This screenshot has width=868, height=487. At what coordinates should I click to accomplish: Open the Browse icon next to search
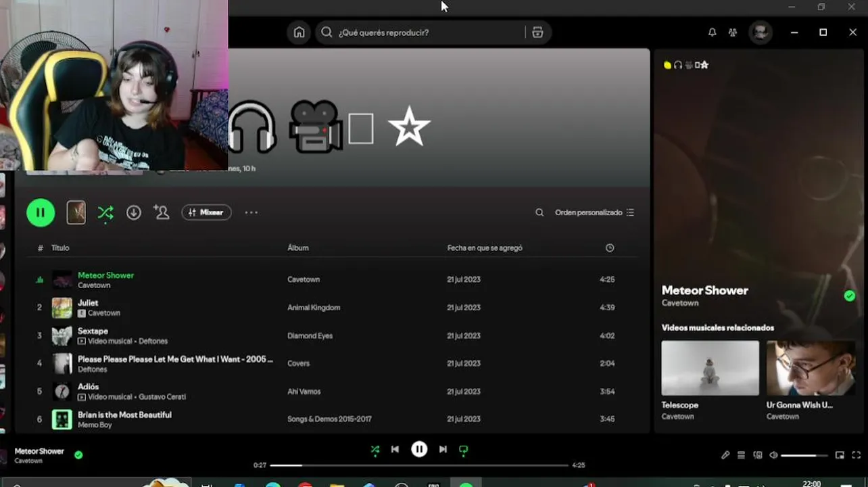[537, 32]
